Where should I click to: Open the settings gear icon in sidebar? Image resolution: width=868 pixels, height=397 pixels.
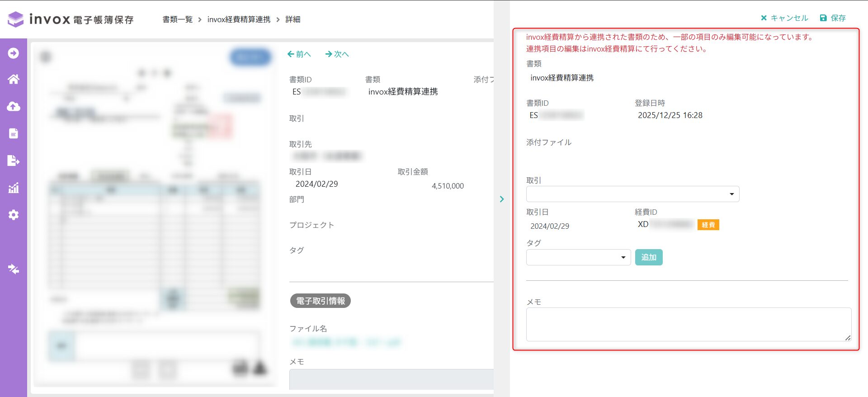pos(14,215)
